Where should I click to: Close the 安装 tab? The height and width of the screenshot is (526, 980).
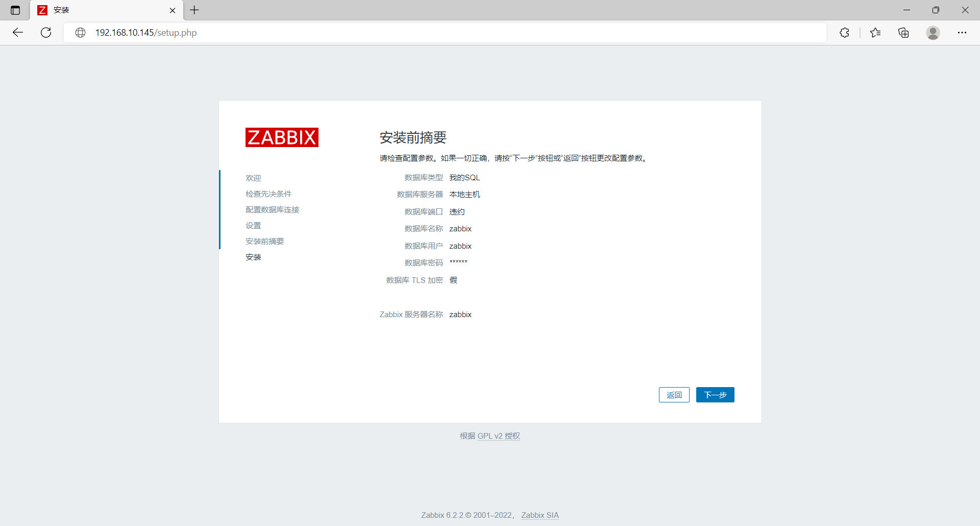(x=173, y=10)
